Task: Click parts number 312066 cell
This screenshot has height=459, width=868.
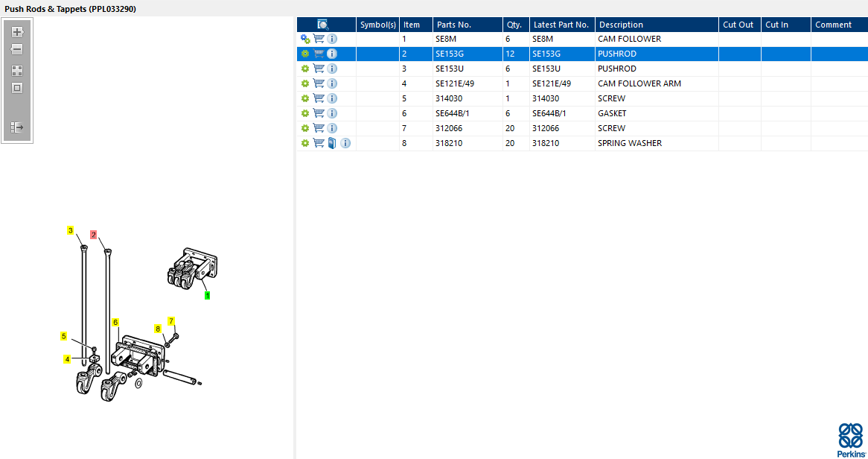Action: click(467, 128)
